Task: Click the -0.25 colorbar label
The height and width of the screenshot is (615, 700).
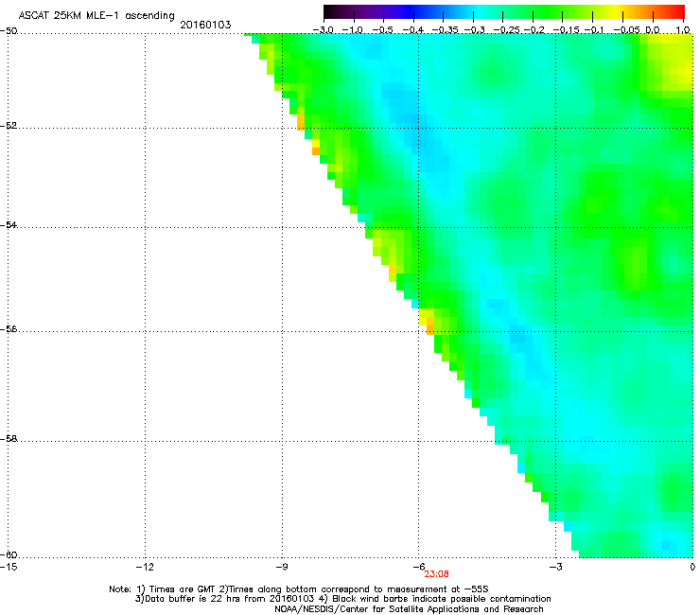Action: pos(507,30)
